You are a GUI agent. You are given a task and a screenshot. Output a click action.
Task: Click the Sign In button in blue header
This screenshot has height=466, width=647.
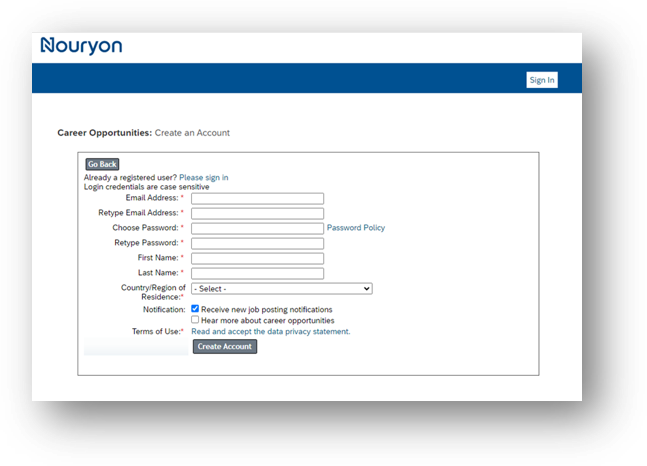pos(541,80)
